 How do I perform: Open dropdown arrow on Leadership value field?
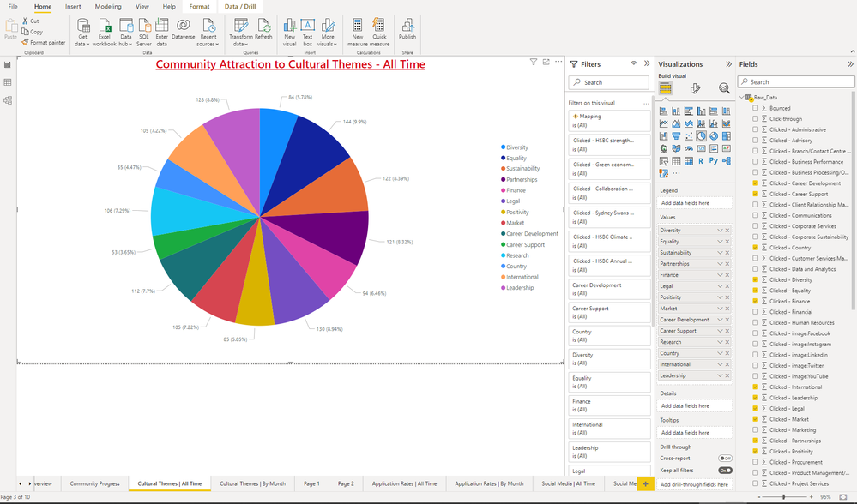tap(720, 375)
